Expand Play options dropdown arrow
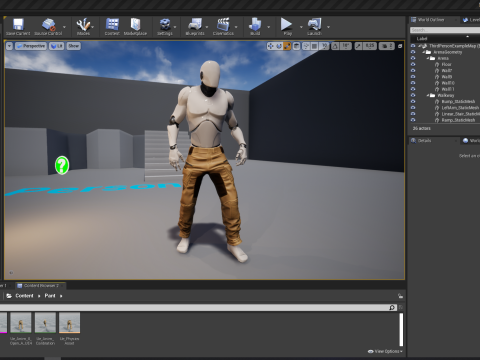This screenshot has height=360, width=480. (x=301, y=27)
